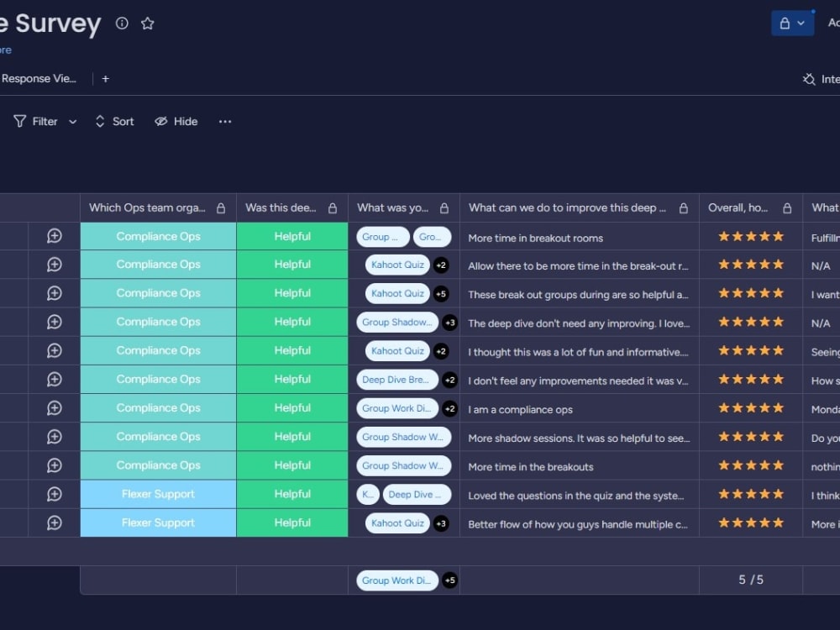Click star rating in 'More shadow sessions' row

(x=750, y=437)
